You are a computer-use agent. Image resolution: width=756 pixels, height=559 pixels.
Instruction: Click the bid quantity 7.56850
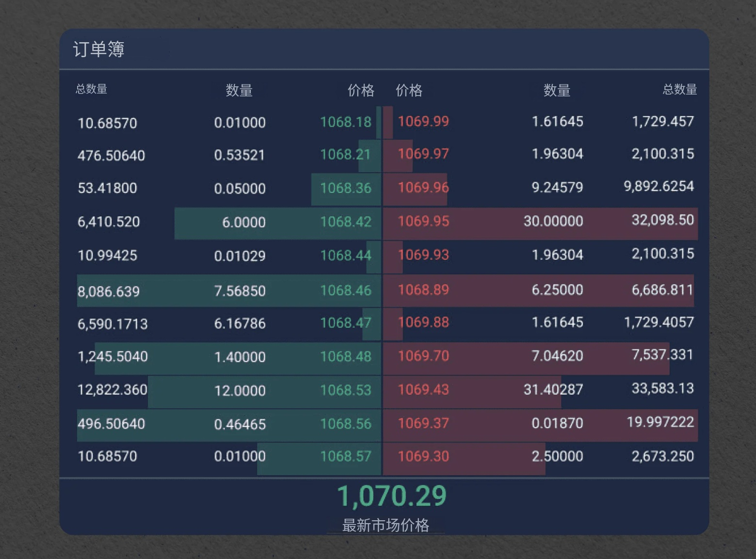(240, 291)
